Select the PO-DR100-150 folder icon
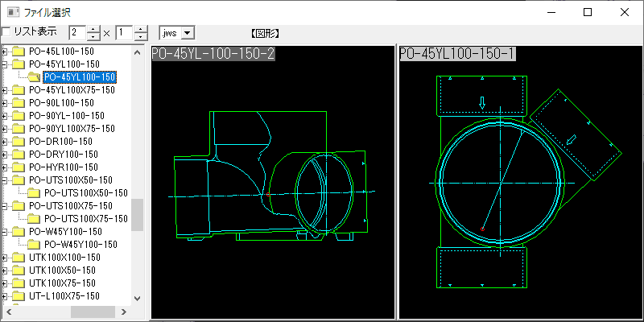The width and height of the screenshot is (644, 322). tap(19, 142)
